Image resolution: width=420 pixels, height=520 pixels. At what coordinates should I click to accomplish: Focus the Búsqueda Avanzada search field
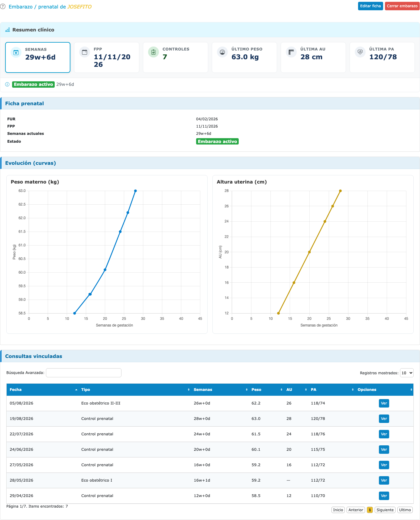84,373
